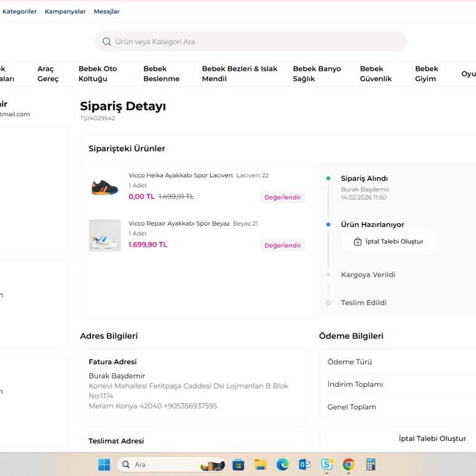This screenshot has width=476, height=476.
Task: Select the Bebek Güvenlik category
Action: coord(376,74)
